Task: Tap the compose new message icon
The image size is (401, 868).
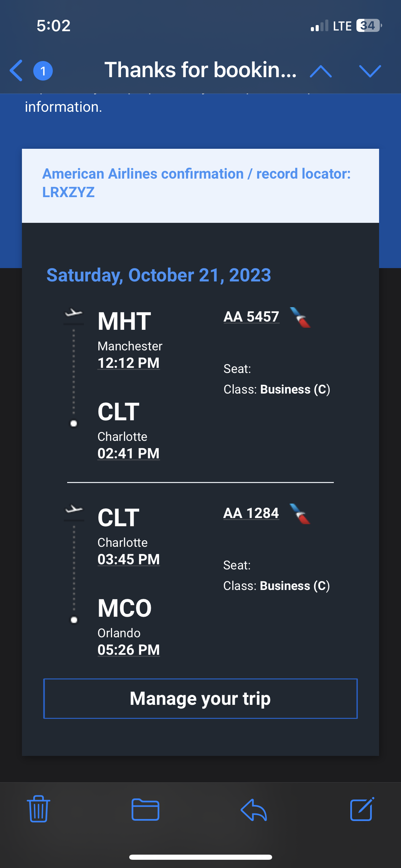Action: pyautogui.click(x=362, y=809)
